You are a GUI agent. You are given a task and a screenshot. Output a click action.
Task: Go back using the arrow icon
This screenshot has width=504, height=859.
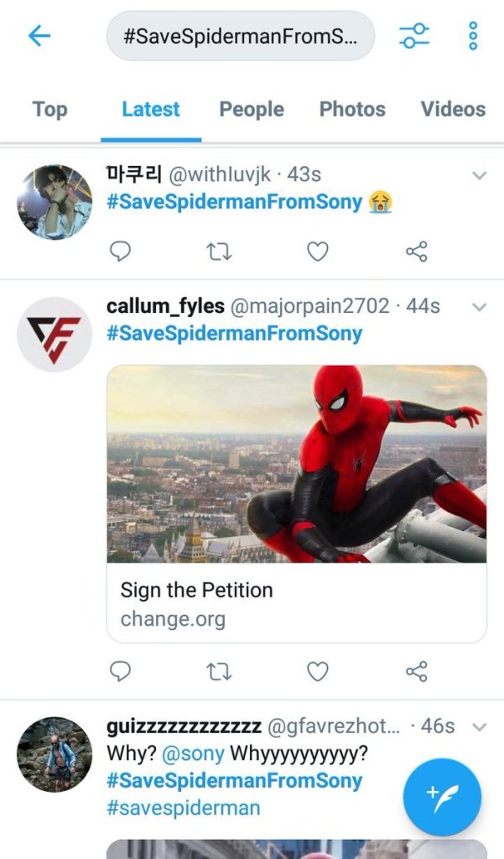39,36
